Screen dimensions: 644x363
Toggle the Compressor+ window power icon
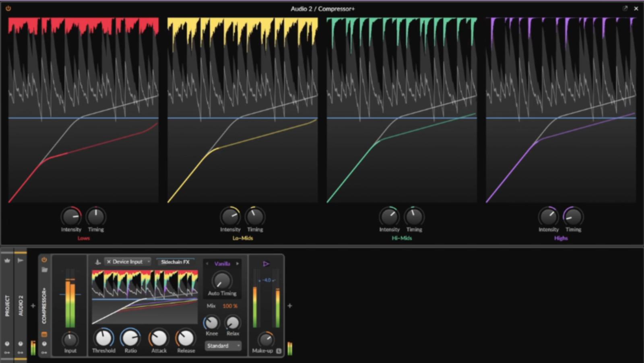(x=8, y=8)
